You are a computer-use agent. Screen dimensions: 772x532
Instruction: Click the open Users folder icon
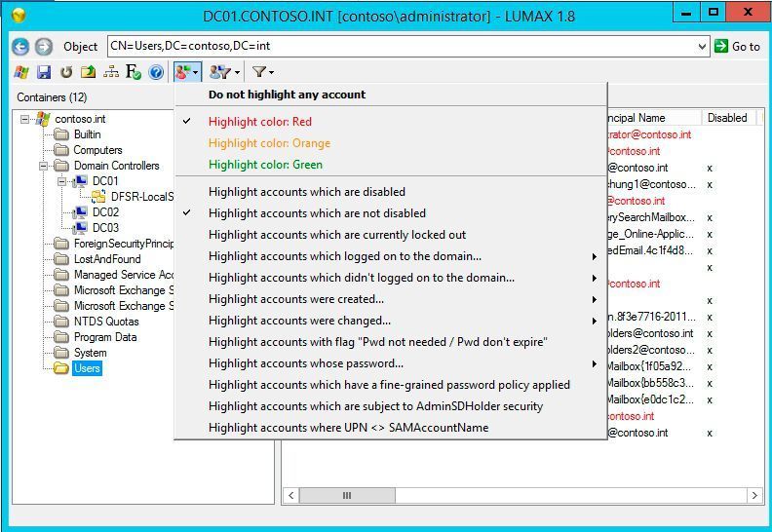pos(61,368)
